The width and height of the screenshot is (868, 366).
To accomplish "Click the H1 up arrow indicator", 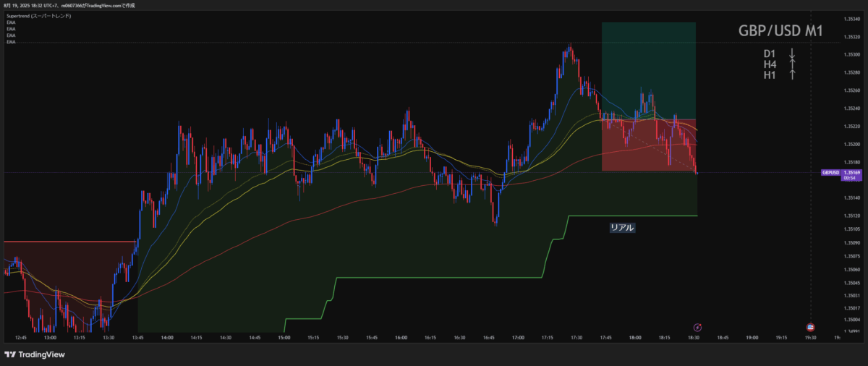I will point(792,75).
